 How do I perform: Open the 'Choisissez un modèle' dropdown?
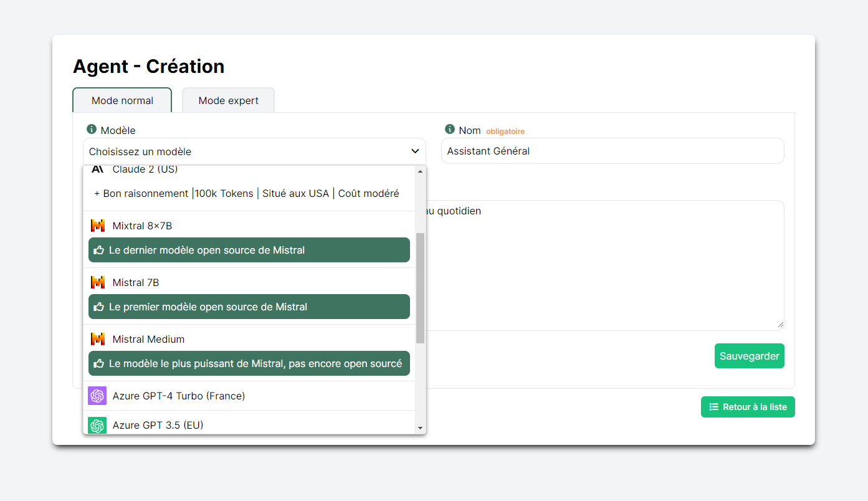(249, 151)
